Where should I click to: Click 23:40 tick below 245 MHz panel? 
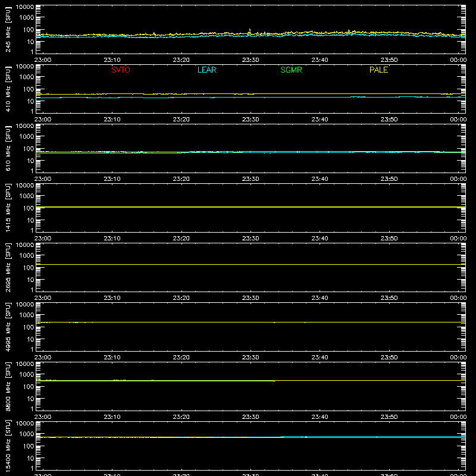(x=320, y=60)
